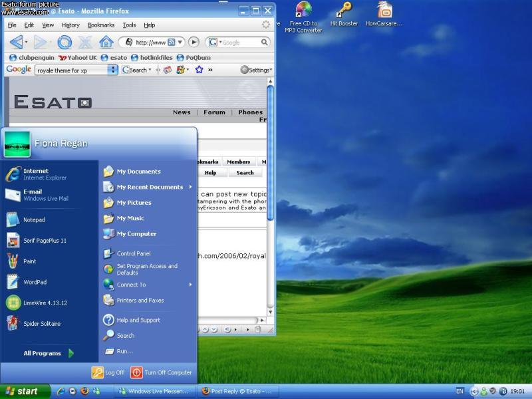Viewport: 532px width, 399px height.
Task: Open the Run... dialog
Action: (x=118, y=351)
